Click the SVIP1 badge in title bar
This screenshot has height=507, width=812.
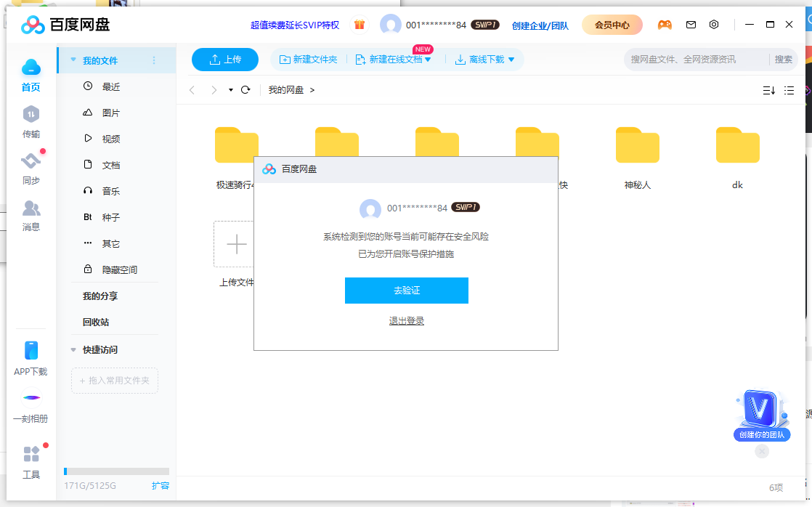pos(484,25)
